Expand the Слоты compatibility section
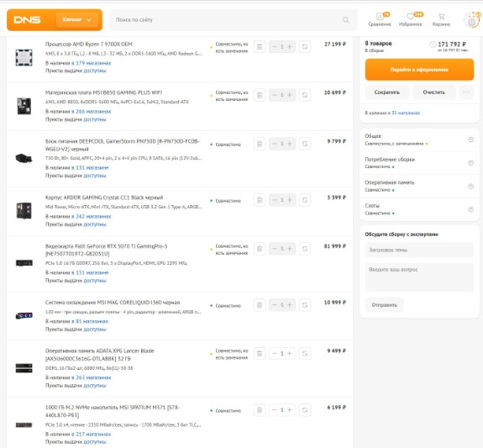 click(x=419, y=209)
